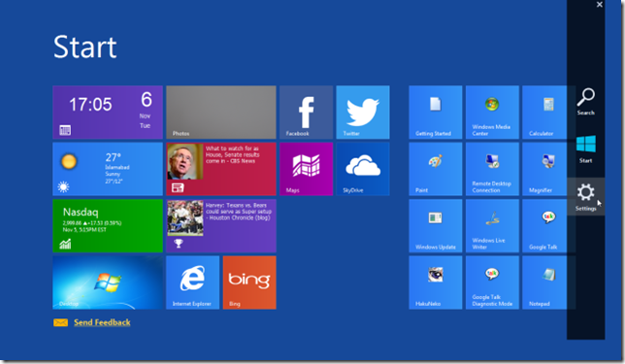Launch the HakuNeko tile
This screenshot has height=364, width=625.
click(435, 282)
